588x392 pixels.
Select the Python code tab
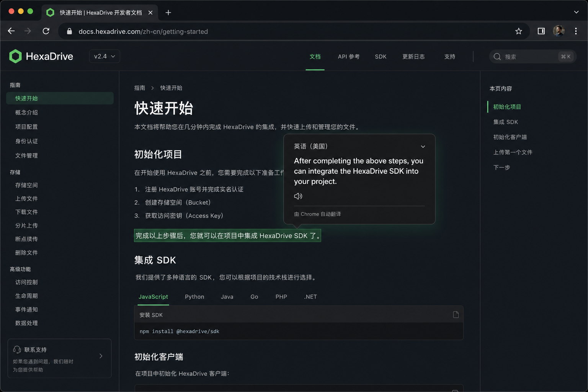pyautogui.click(x=194, y=297)
